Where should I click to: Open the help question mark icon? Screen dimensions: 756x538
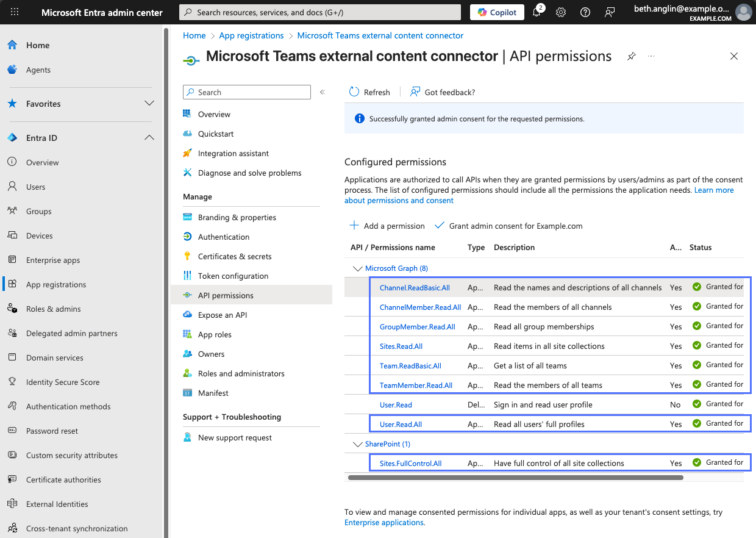585,12
